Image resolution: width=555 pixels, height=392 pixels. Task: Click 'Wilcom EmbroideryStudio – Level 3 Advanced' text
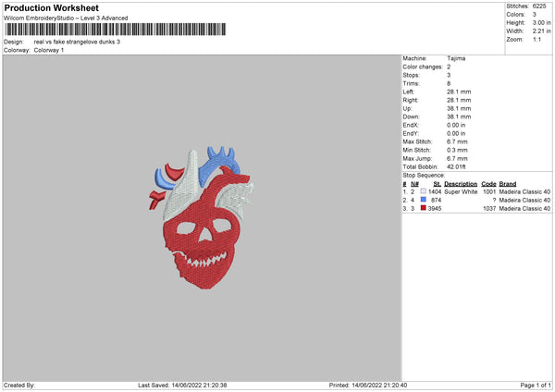pyautogui.click(x=66, y=18)
